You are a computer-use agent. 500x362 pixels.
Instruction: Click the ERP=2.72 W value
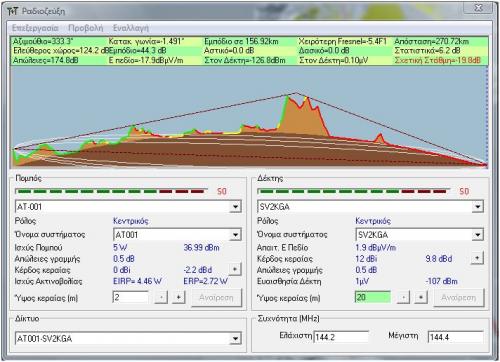click(206, 281)
